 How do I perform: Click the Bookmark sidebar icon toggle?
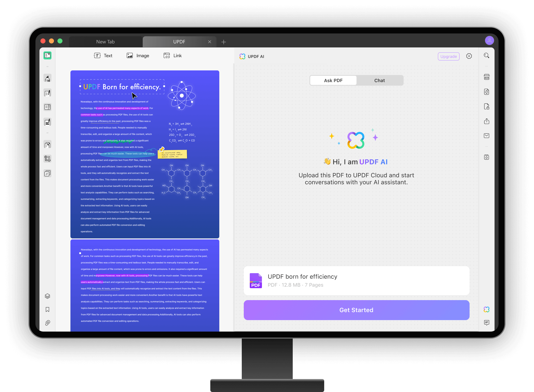pyautogui.click(x=47, y=310)
